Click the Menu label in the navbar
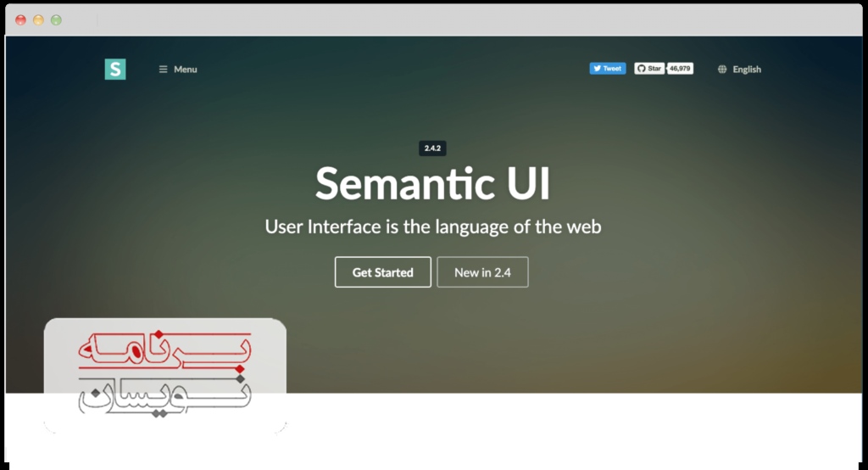Screen dimensions: 868x470 (x=186, y=70)
